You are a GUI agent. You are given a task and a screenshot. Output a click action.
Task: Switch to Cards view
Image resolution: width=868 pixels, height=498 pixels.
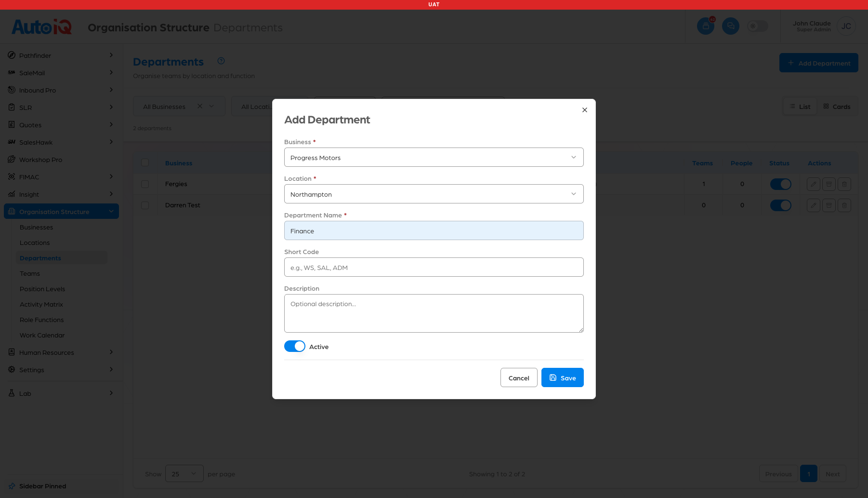pos(837,107)
